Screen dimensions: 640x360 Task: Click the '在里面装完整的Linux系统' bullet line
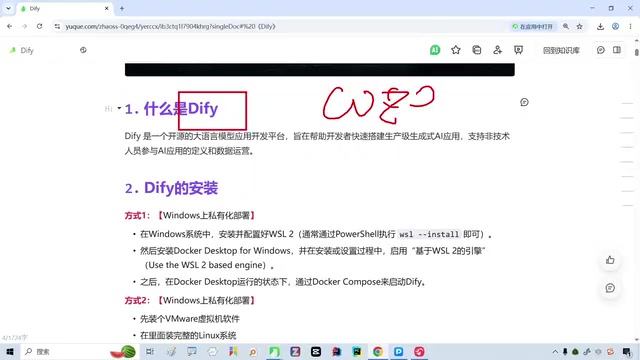[x=188, y=336]
